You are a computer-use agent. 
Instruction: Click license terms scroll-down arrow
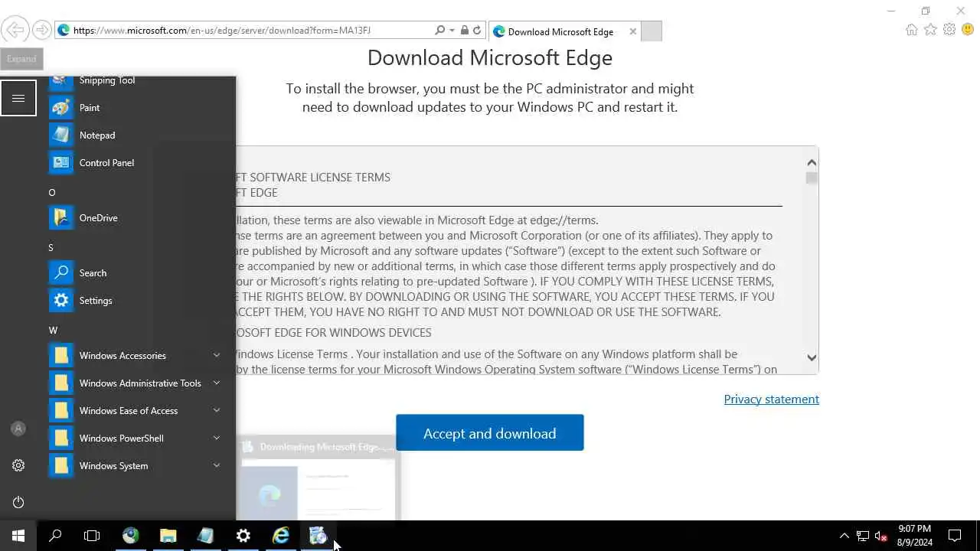pos(812,357)
